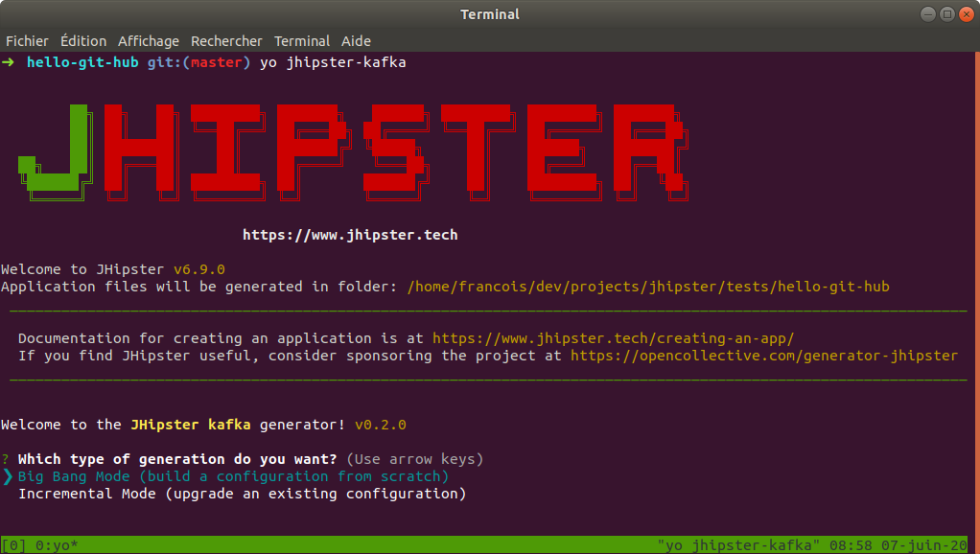Click the tmux window 0:yo* entry
The image size is (980, 554).
click(57, 545)
